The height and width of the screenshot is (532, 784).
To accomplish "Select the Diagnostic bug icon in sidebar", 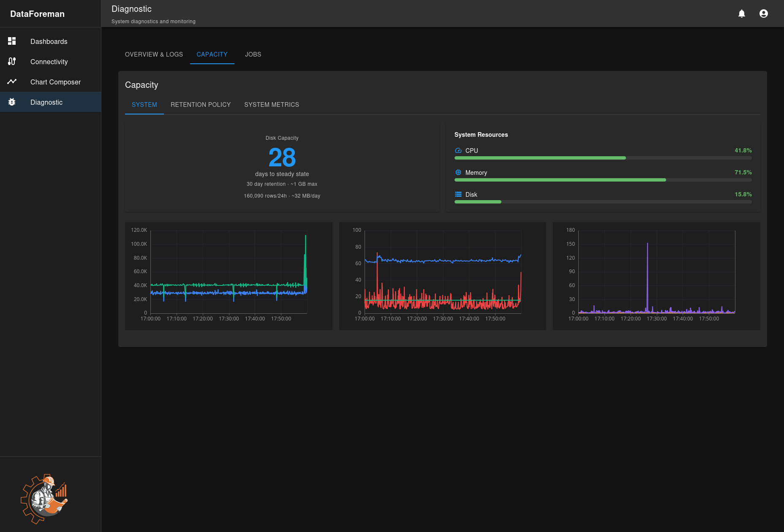I will 12,102.
